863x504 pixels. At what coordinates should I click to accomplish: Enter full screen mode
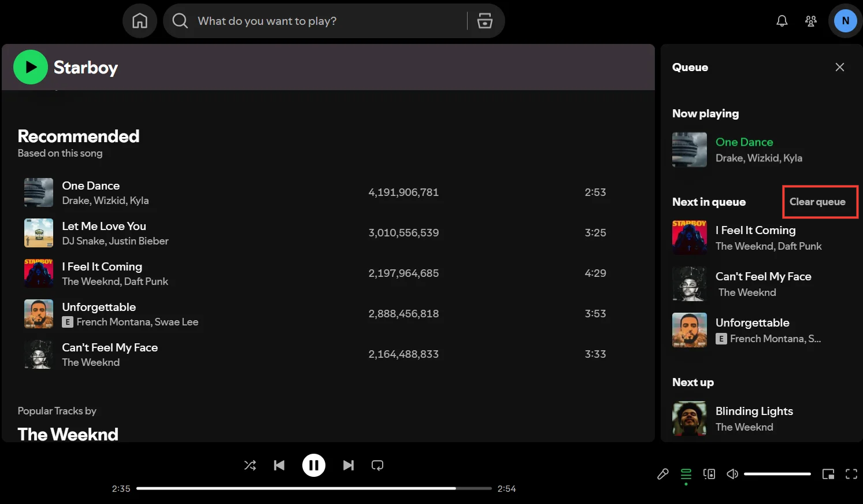point(851,474)
